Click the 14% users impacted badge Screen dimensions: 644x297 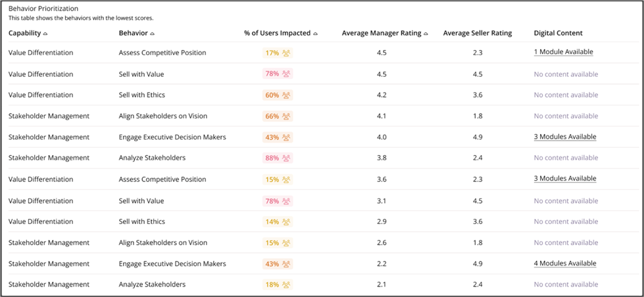[x=278, y=221]
